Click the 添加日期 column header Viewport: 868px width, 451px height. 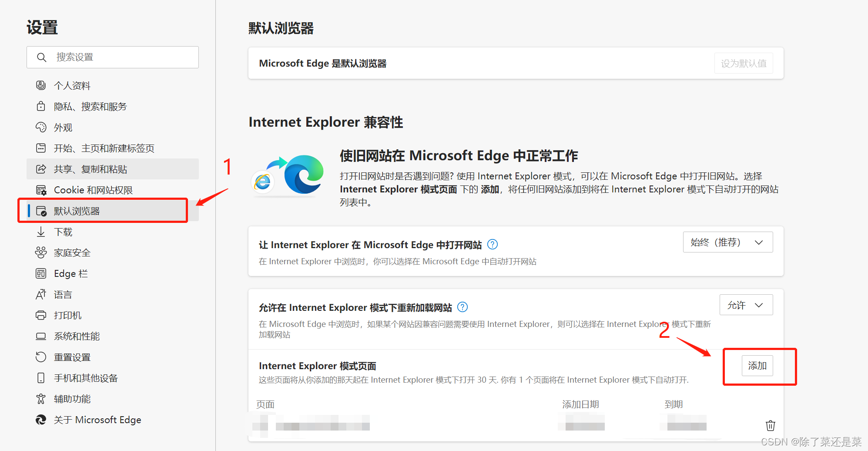[581, 404]
